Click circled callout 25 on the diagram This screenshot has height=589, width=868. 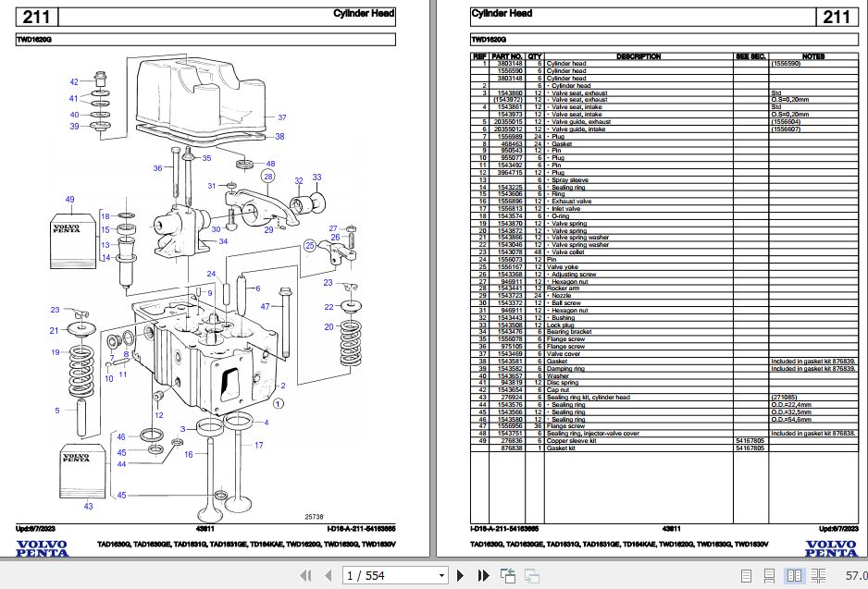[x=310, y=246]
